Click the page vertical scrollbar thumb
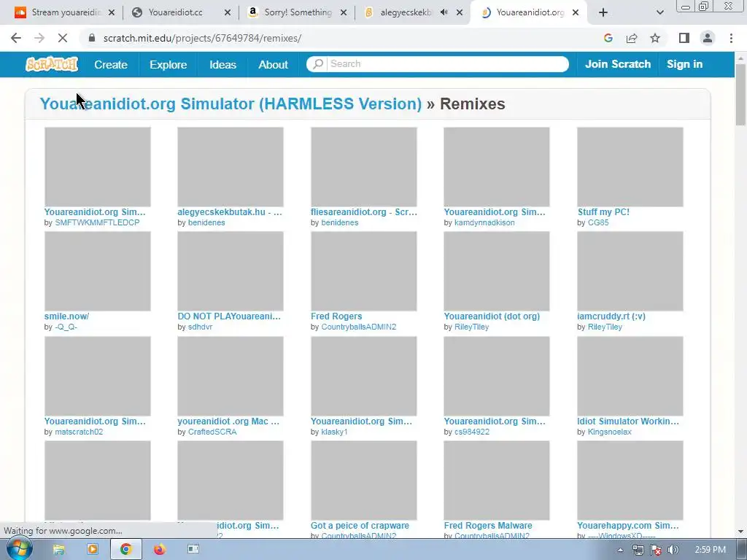 [x=740, y=94]
